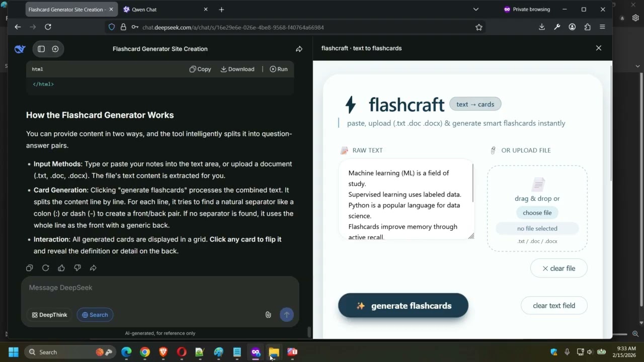Image resolution: width=644 pixels, height=362 pixels.
Task: Run the html code block
Action: [279, 69]
